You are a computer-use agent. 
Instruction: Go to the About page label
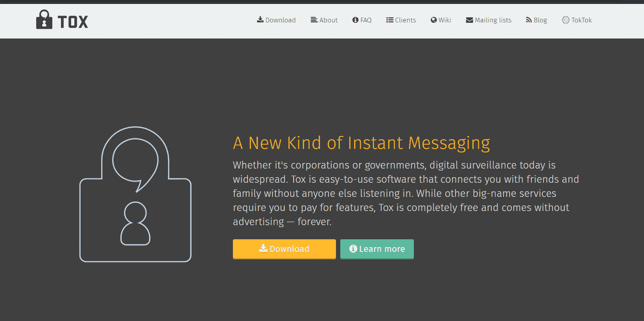(x=328, y=20)
